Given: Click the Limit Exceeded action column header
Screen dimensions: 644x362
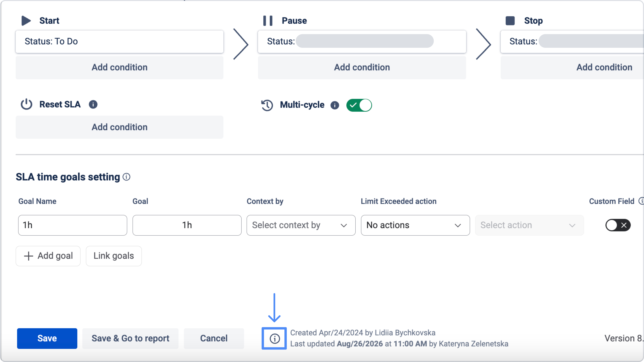Looking at the screenshot, I should 398,201.
